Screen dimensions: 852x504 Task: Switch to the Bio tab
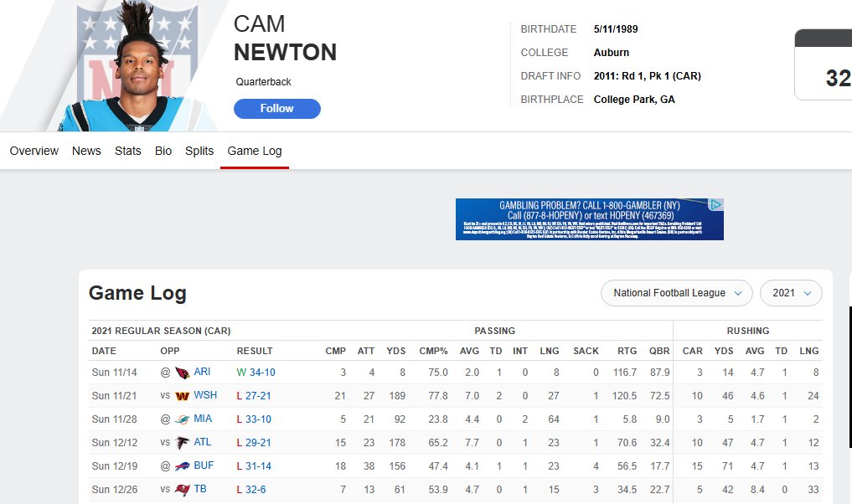(163, 151)
